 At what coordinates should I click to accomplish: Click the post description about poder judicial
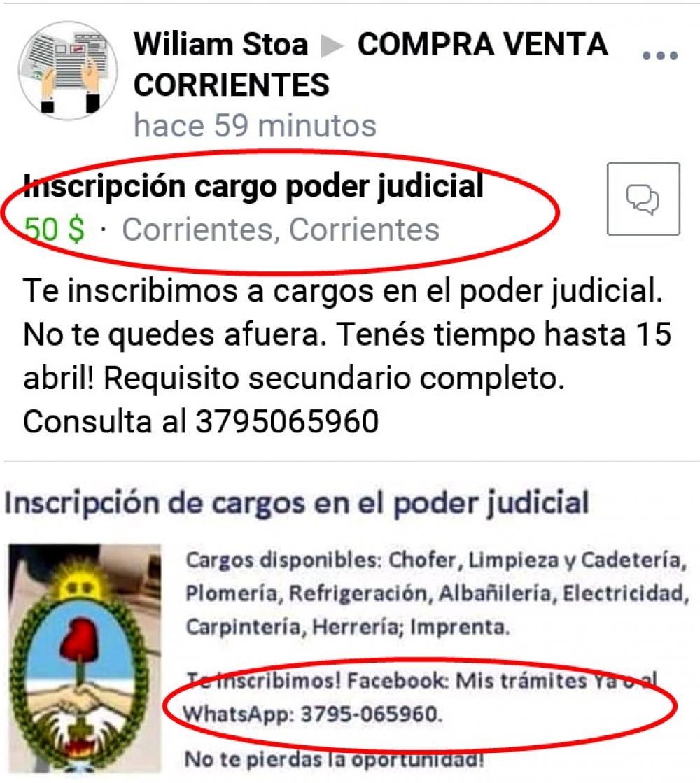click(x=347, y=355)
